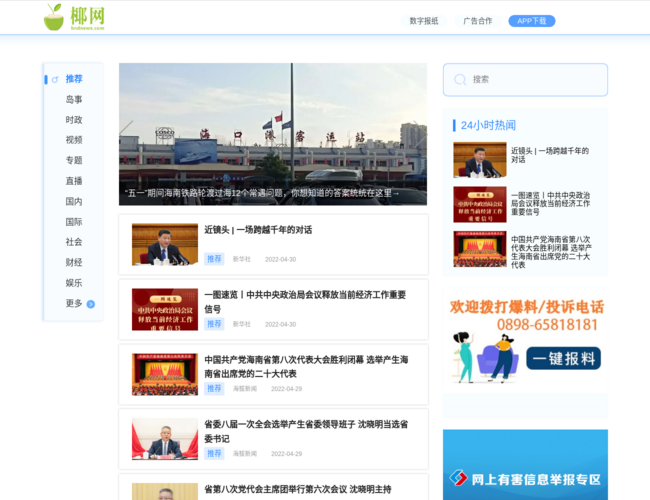Open article 近镜头 | 一场跨越千年的对话 in feed
This screenshot has height=500, width=650.
coord(258,230)
